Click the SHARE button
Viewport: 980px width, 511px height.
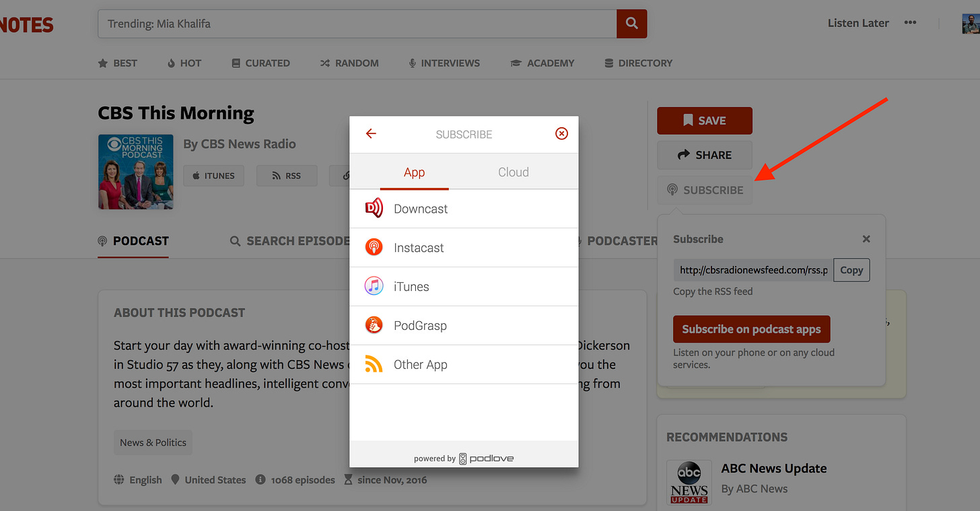pos(705,155)
